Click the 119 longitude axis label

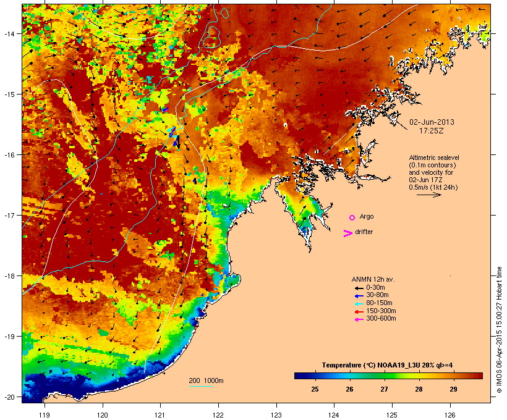point(45,415)
